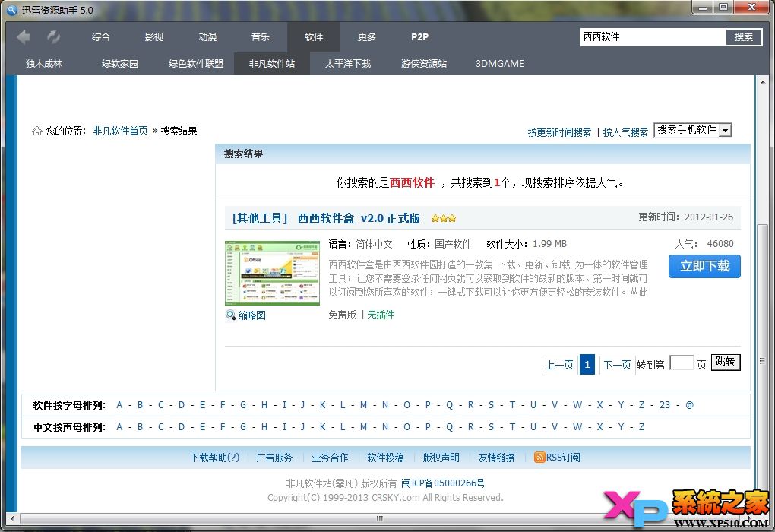
Task: Open the 更多 menu tab
Action: click(367, 36)
